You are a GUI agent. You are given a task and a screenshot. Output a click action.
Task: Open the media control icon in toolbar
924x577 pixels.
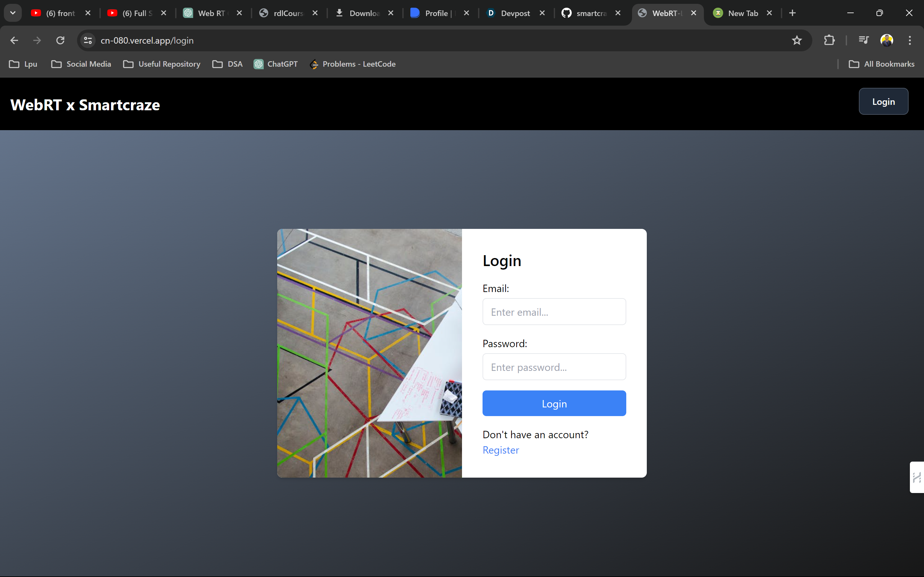(x=863, y=40)
